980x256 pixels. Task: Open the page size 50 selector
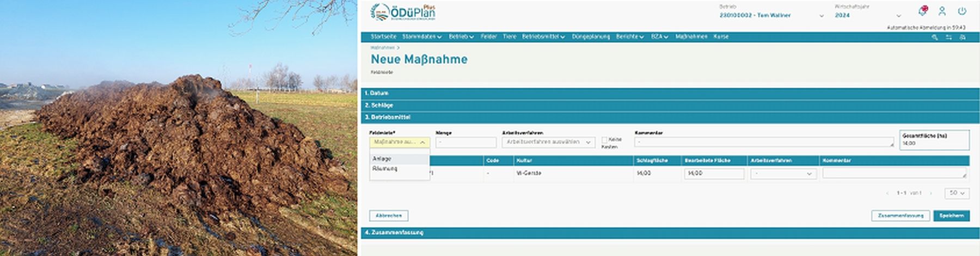957,193
